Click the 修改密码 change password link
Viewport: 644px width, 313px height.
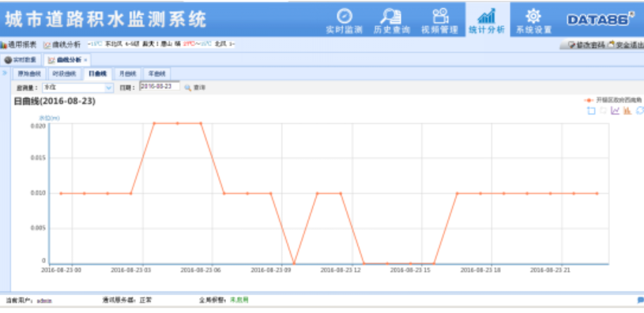pyautogui.click(x=586, y=45)
